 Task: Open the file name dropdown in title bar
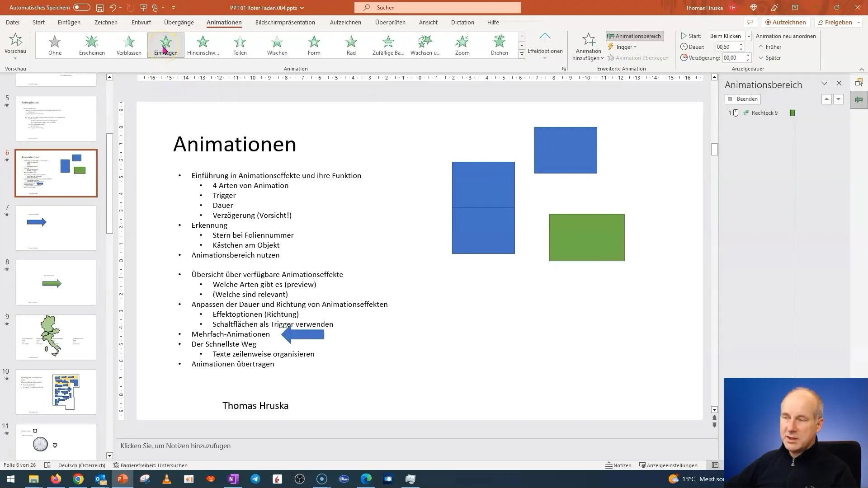[x=302, y=8]
